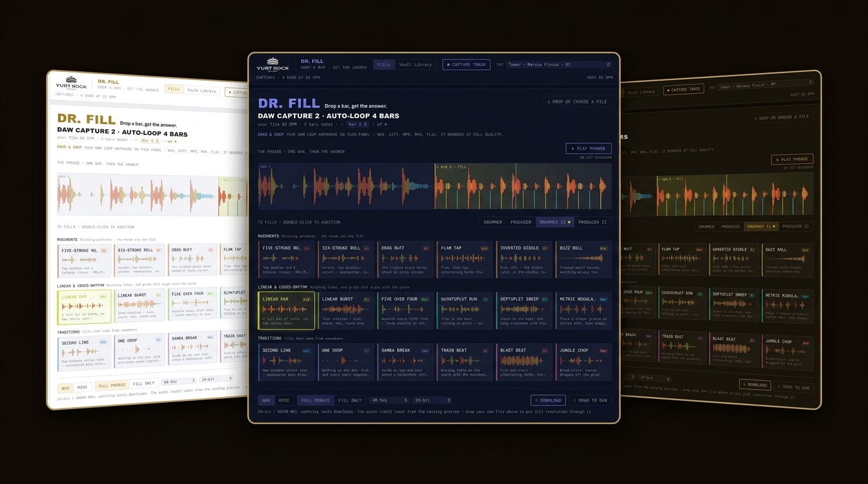The width and height of the screenshot is (868, 484).
Task: Select the Linear Burst card in center window
Action: (x=346, y=311)
